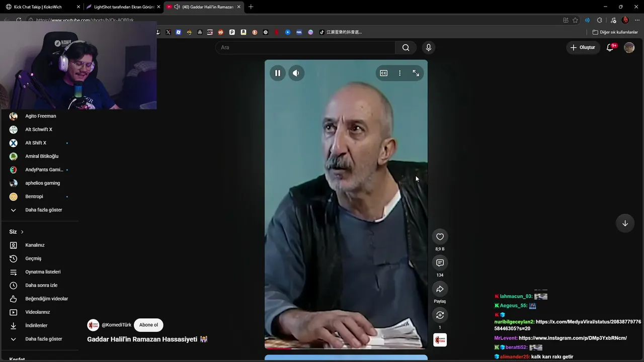644x362 pixels.
Task: Like the Short with the heart icon
Action: pyautogui.click(x=440, y=237)
